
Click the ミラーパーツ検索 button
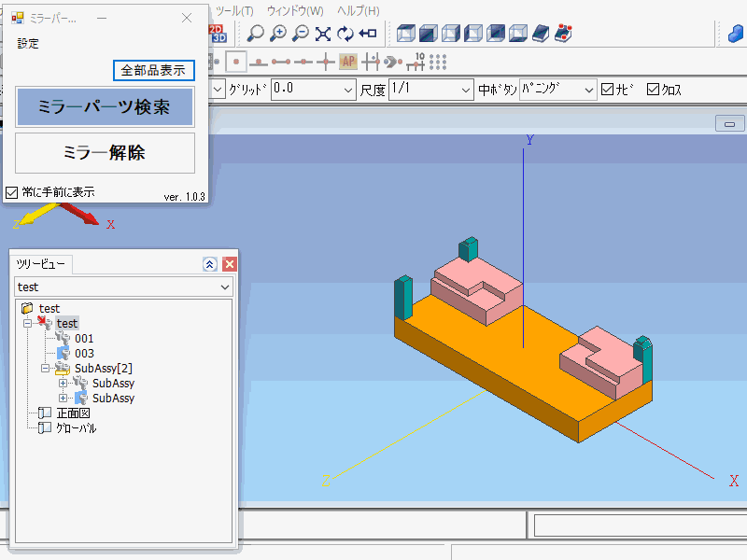[x=105, y=107]
